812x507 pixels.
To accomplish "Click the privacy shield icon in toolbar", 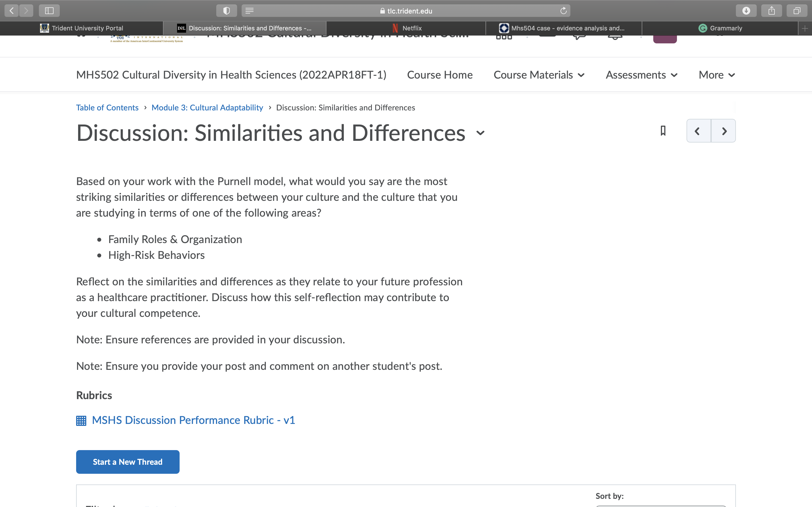I will point(226,11).
